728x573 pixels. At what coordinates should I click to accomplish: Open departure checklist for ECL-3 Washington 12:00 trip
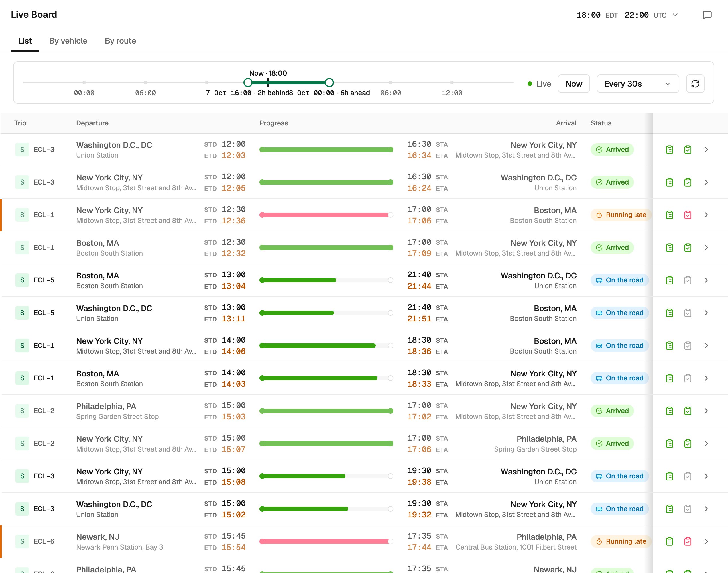point(669,150)
